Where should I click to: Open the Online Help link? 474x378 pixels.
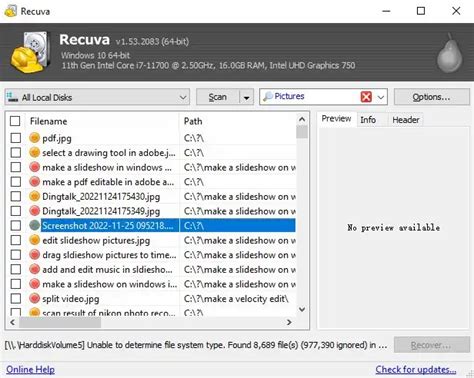pyautogui.click(x=30, y=369)
